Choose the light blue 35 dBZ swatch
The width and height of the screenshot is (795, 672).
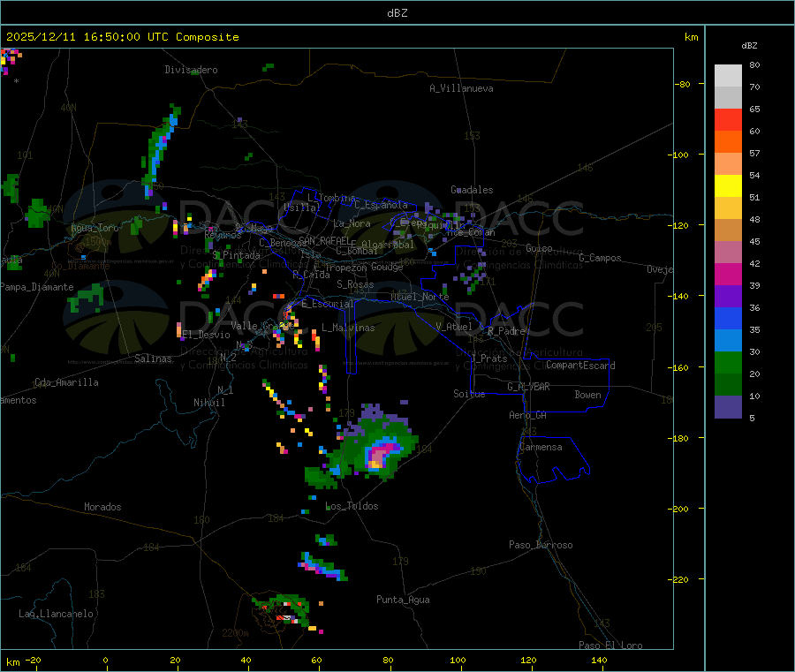[728, 341]
